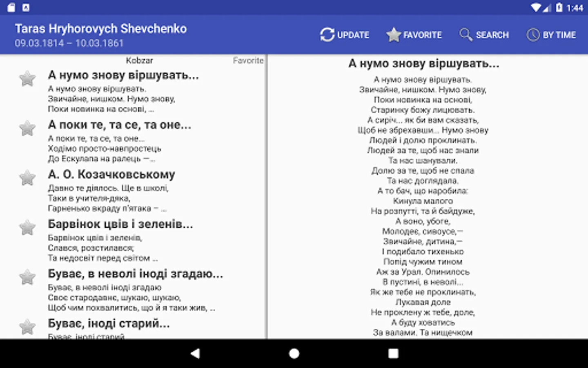Mark 'А. О. Козачковському' as favorite
The width and height of the screenshot is (588, 368).
[27, 178]
